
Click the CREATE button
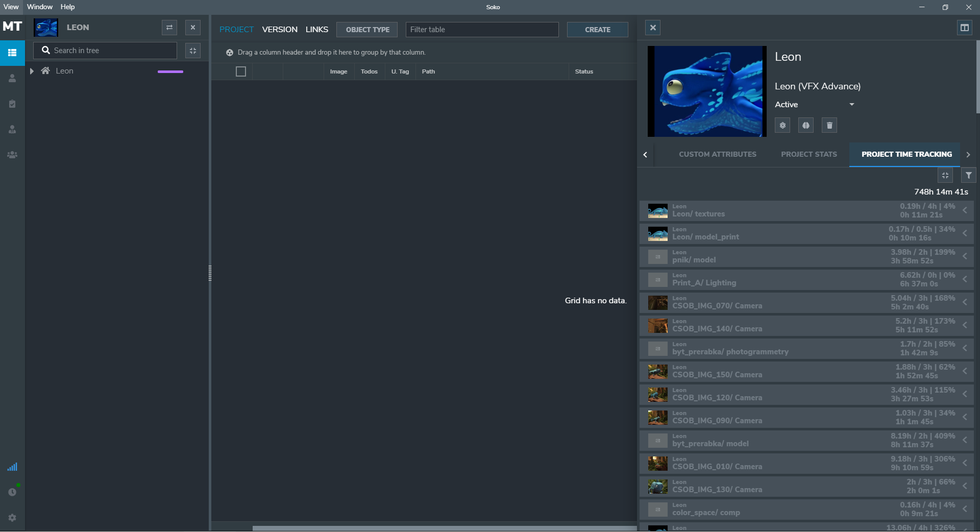point(597,30)
